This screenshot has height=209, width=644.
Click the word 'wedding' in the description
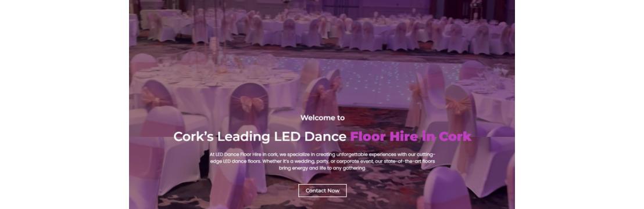pyautogui.click(x=302, y=161)
